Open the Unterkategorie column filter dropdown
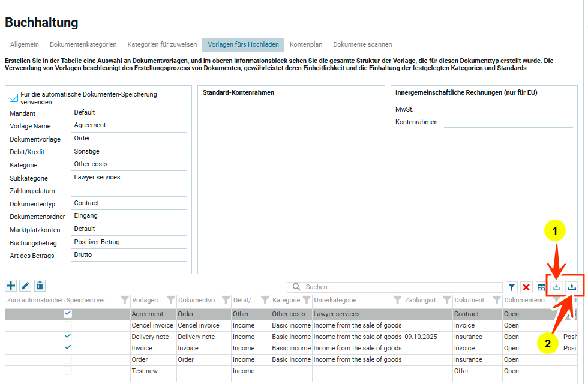588x384 pixels. tap(397, 300)
